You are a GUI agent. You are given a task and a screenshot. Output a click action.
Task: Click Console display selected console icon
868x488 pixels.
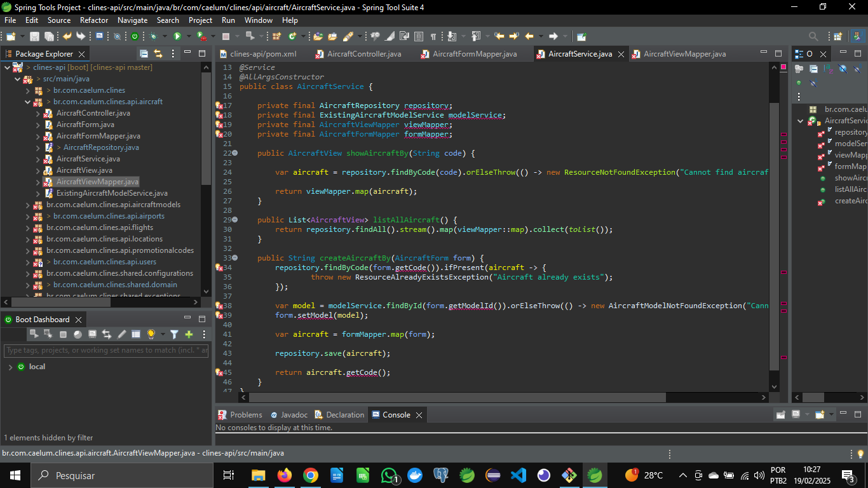[796, 414]
